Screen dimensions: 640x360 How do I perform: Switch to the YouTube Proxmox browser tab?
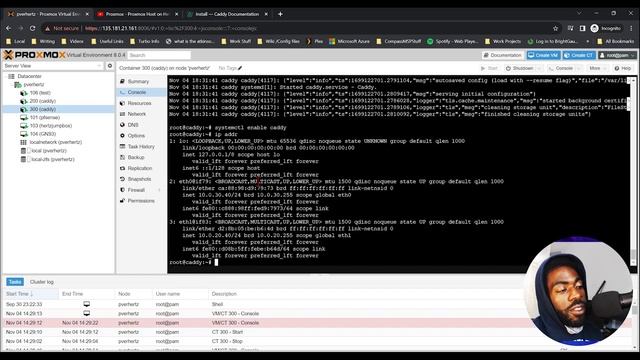pos(137,14)
